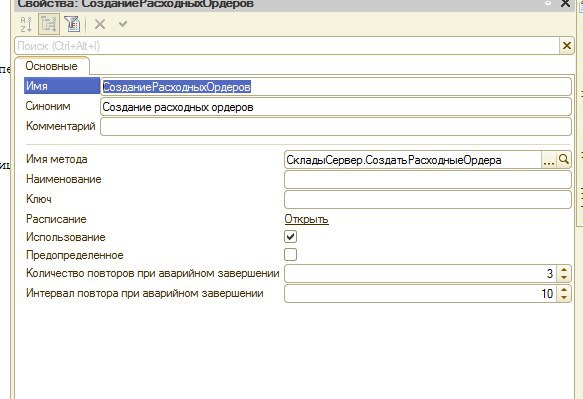This screenshot has height=399, width=583.
Task: Click the Имя метода input field
Action: (x=413, y=160)
